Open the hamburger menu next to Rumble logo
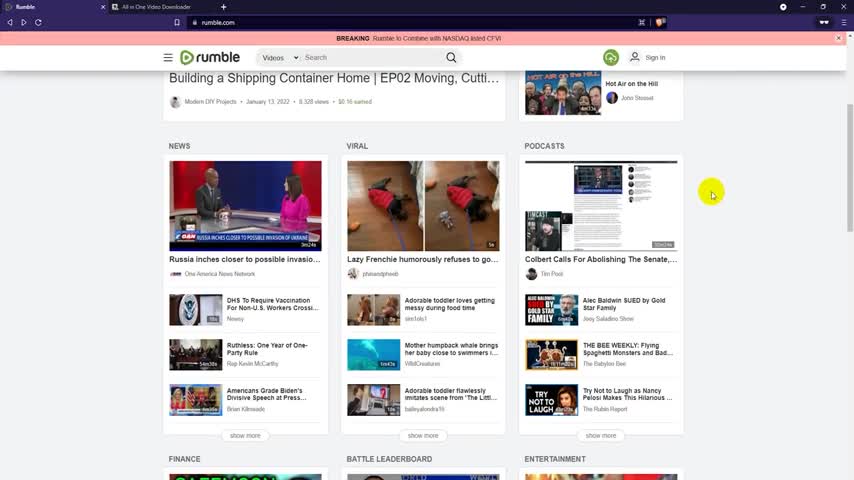 click(x=168, y=57)
